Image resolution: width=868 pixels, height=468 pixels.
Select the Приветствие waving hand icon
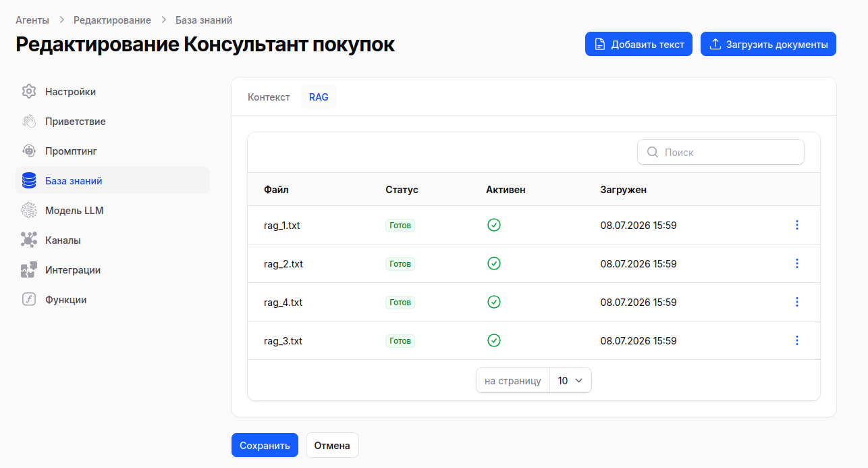[28, 122]
